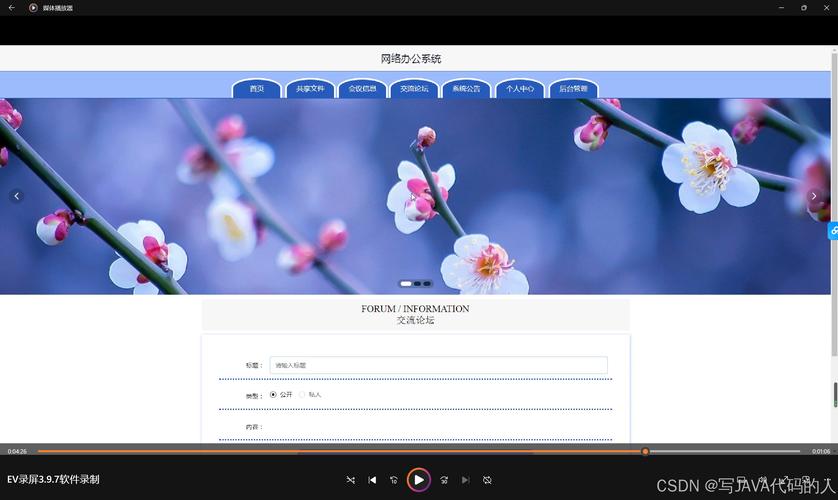Open the 交流论坛 forum tab

(414, 89)
